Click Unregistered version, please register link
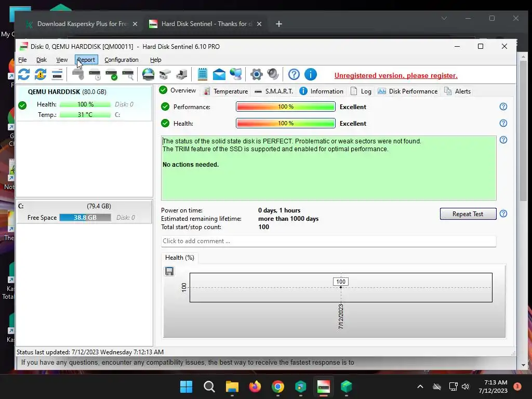Viewport: 532px width, 399px height. 396,76
